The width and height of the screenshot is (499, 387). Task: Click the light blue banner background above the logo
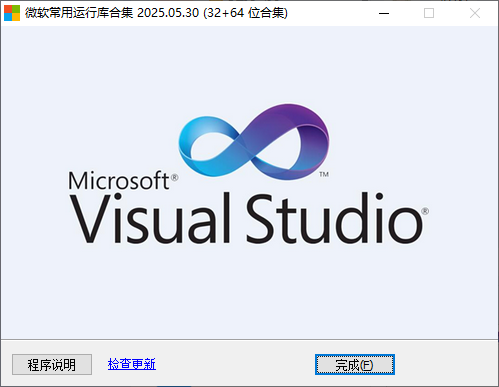[x=249, y=63]
